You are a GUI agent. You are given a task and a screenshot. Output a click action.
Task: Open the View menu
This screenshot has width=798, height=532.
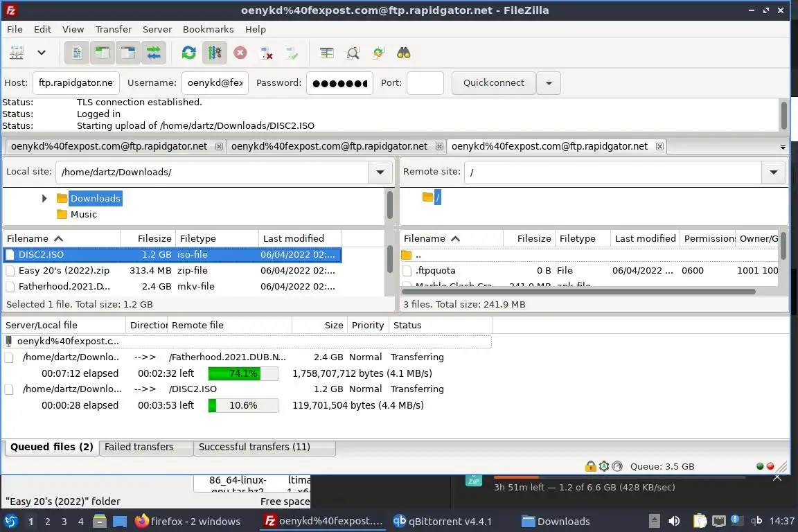73,30
